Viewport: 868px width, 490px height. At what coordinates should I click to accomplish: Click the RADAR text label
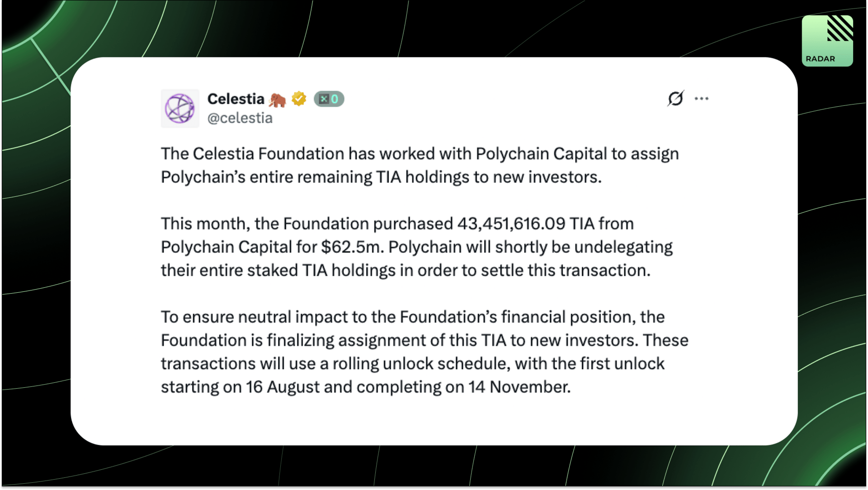pyautogui.click(x=820, y=59)
